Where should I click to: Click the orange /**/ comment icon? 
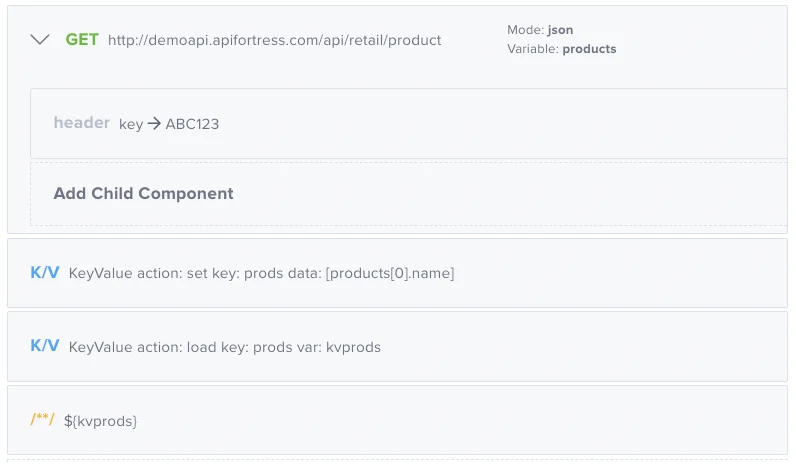[43, 420]
